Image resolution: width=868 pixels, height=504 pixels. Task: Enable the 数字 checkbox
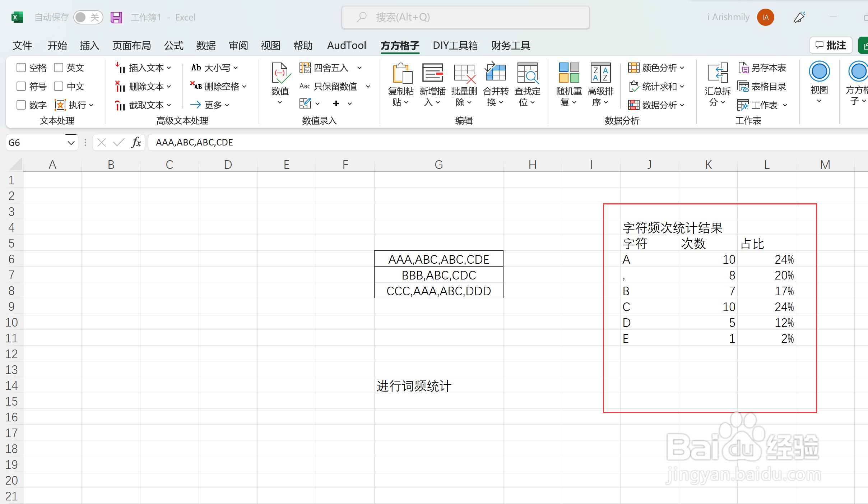[21, 105]
